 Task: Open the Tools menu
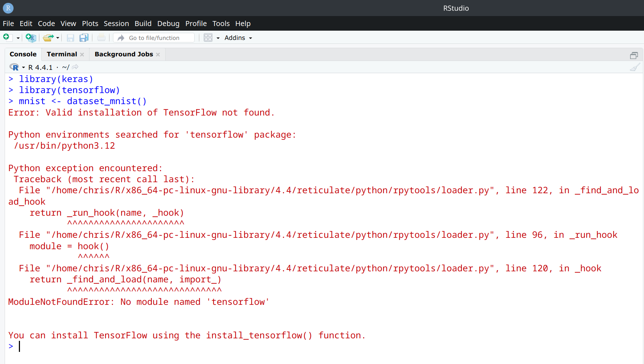coord(221,24)
